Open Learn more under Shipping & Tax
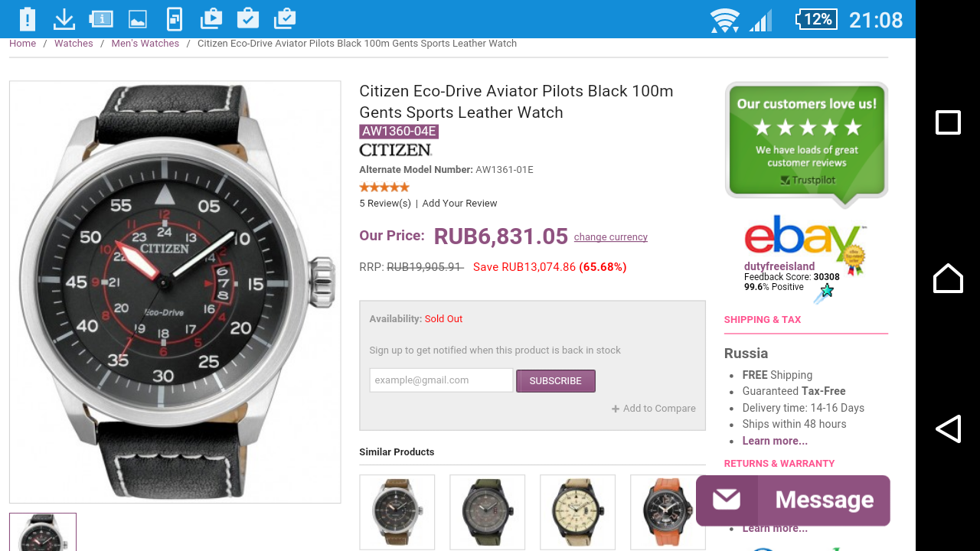Screen dimensions: 980x551 pos(775,441)
